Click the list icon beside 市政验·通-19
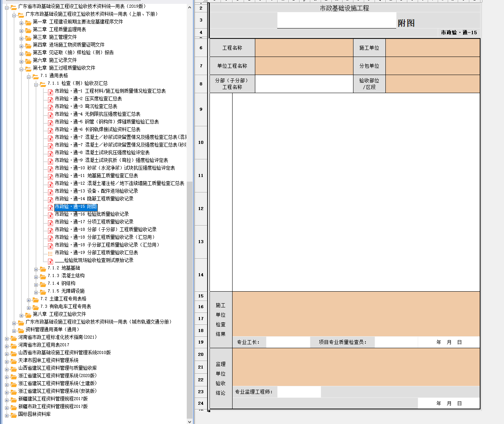Viewport: 504px width, 424px height. 50,253
